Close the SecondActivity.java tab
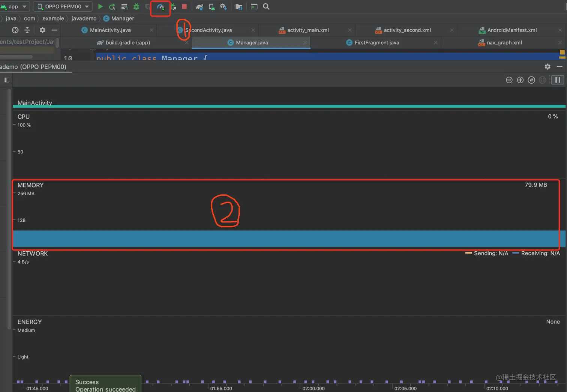 253,30
